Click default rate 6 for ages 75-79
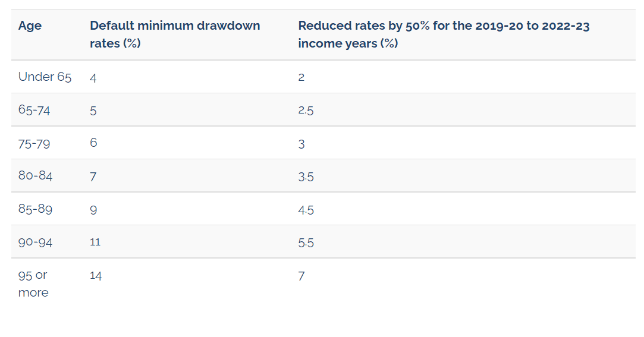The height and width of the screenshot is (337, 644). tap(93, 143)
